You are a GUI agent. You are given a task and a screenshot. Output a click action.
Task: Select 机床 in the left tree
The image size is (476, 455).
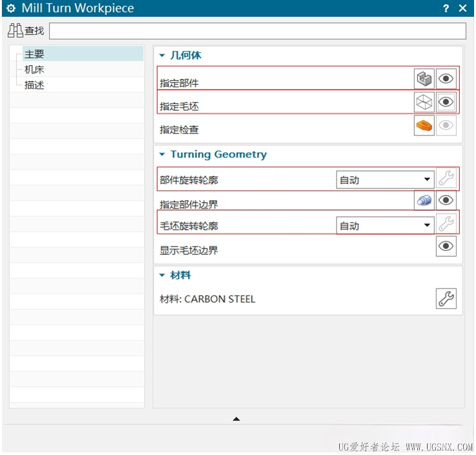[34, 70]
